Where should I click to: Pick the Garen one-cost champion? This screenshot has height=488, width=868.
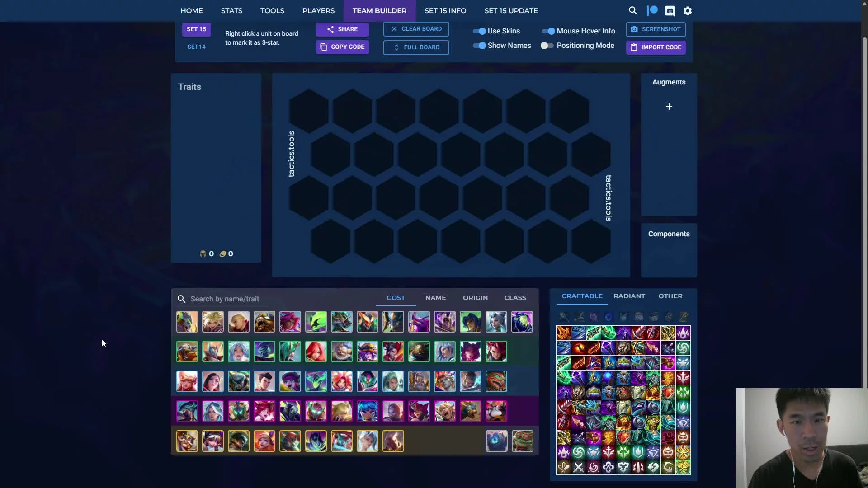click(x=239, y=322)
